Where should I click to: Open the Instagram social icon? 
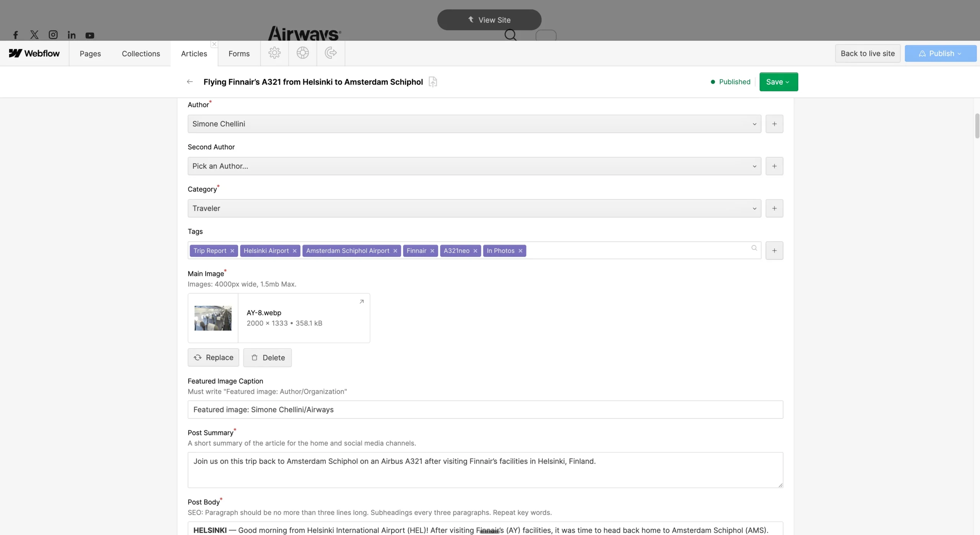pos(53,35)
